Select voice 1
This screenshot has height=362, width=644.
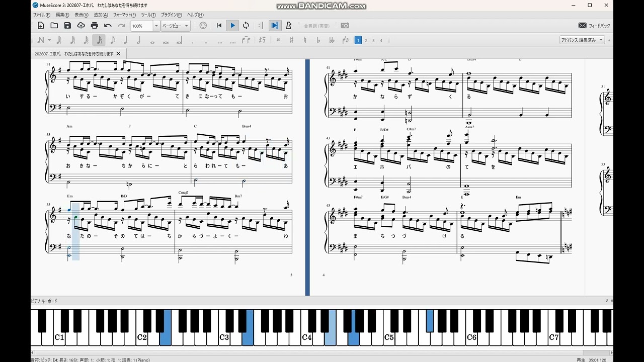point(358,40)
